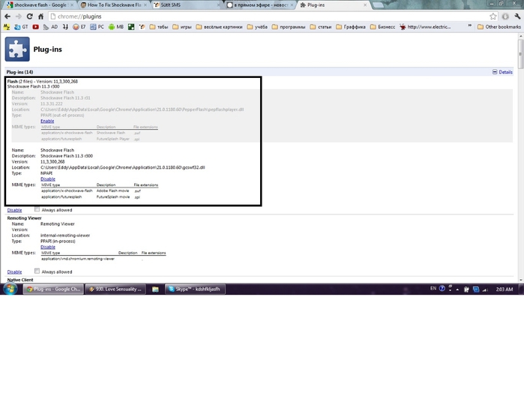Click the internal-remoting-viewer location text
This screenshot has width=524, height=420.
[65, 235]
